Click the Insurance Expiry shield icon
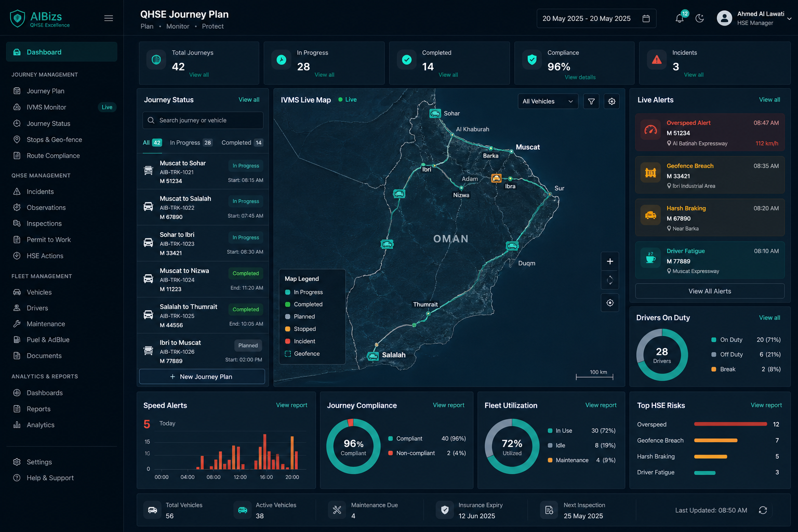Viewport: 798px width, 532px height. click(x=445, y=510)
